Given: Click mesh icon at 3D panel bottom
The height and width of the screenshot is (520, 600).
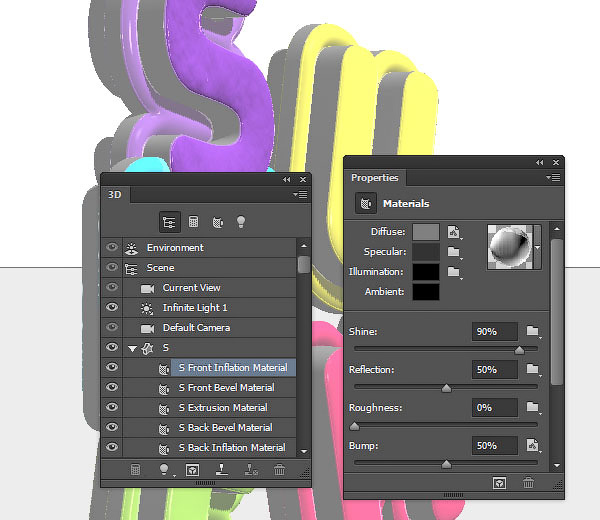Looking at the screenshot, I should (x=135, y=470).
